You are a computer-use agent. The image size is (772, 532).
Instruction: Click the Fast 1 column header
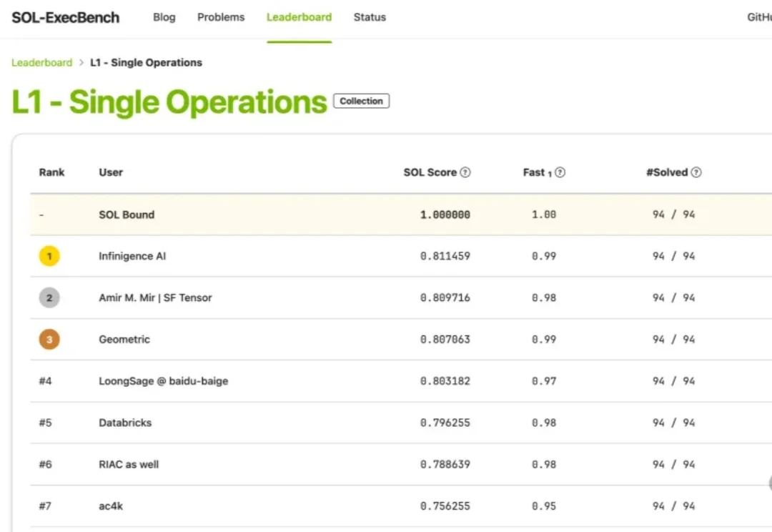[x=537, y=172]
